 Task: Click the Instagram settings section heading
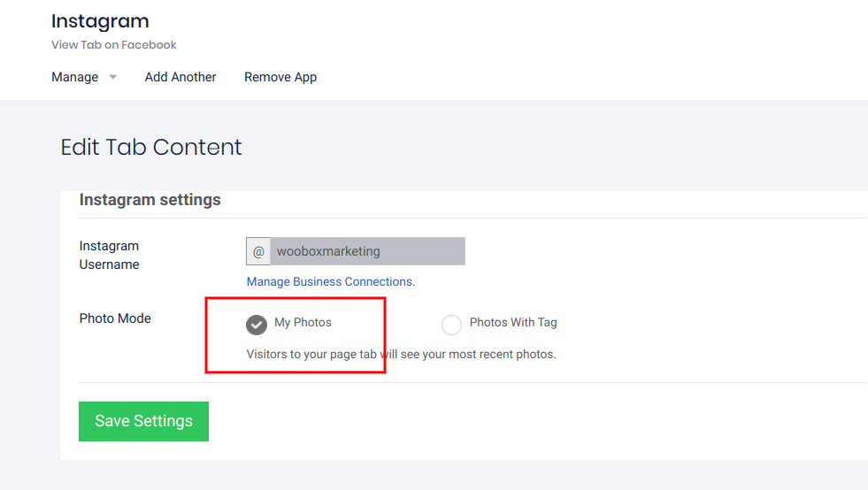tap(150, 200)
